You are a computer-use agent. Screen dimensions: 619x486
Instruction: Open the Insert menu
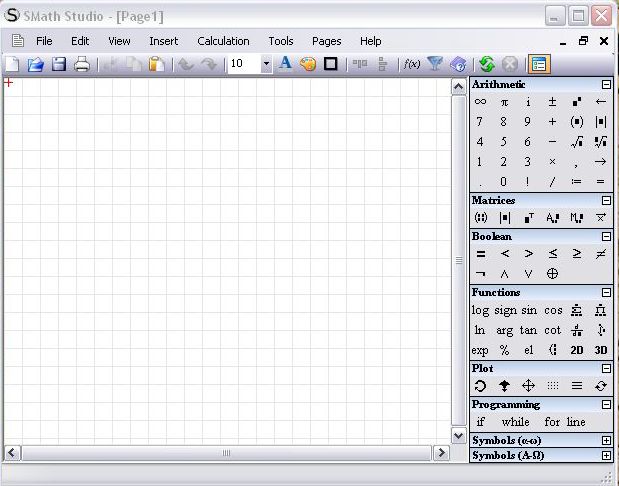(163, 41)
